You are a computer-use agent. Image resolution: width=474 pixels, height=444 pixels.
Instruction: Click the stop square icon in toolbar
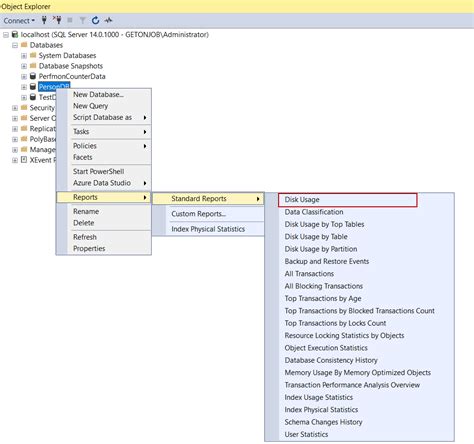pos(70,20)
